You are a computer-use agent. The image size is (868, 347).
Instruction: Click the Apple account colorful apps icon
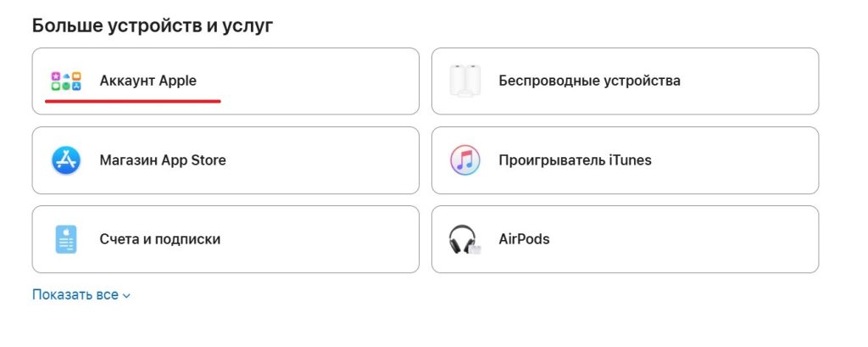(65, 81)
